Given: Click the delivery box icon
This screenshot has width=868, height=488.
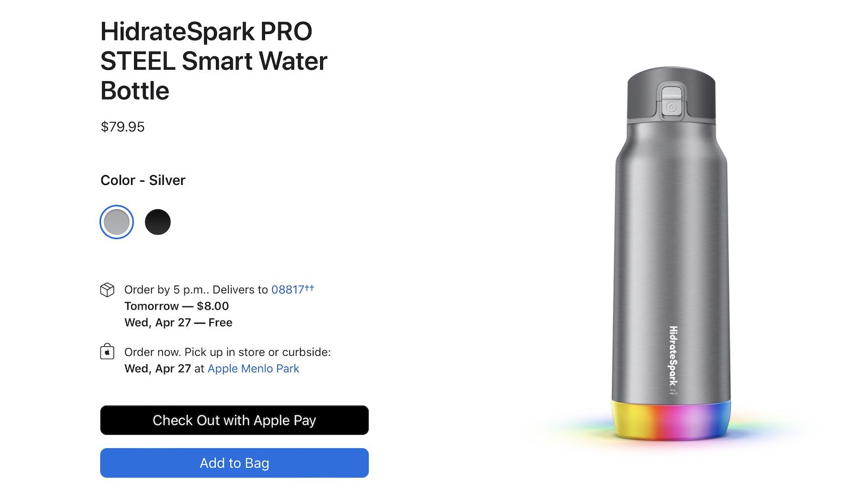Looking at the screenshot, I should (x=108, y=290).
